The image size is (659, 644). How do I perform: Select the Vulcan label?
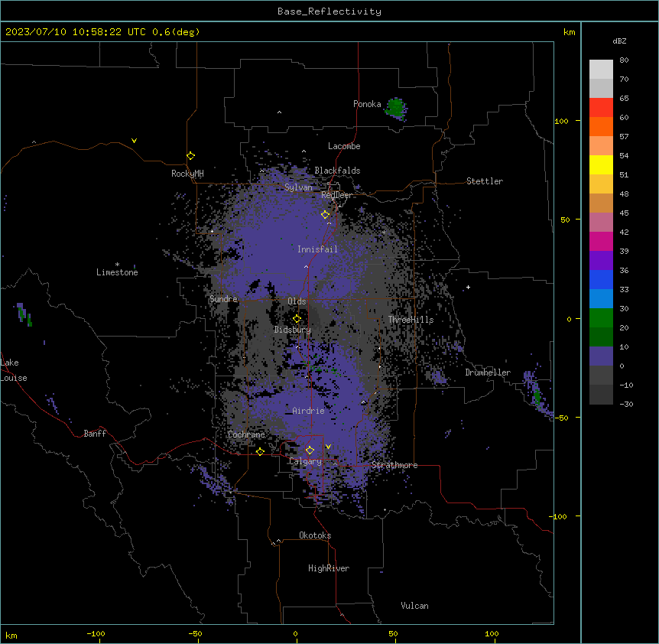(415, 606)
